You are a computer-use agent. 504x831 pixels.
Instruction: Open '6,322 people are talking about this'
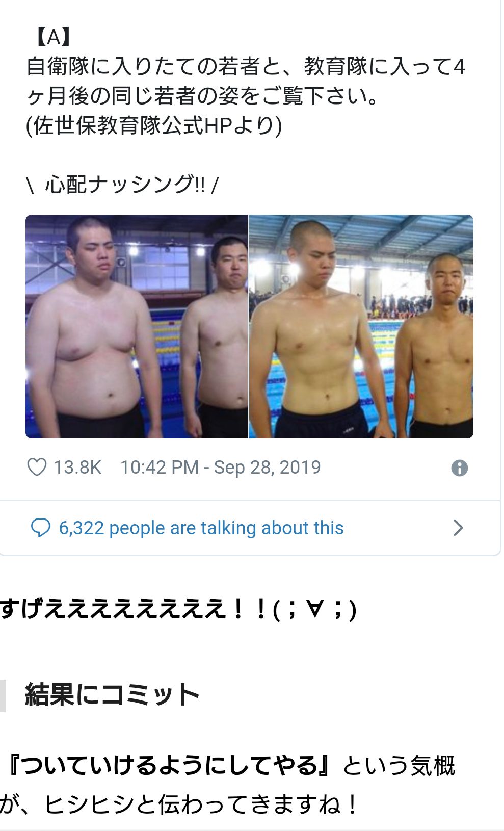pos(201,528)
